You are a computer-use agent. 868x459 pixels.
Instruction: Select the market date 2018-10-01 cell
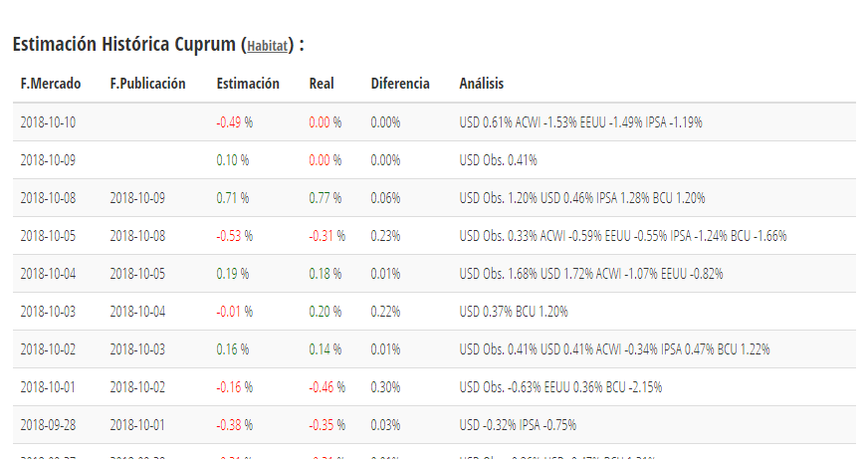point(48,387)
